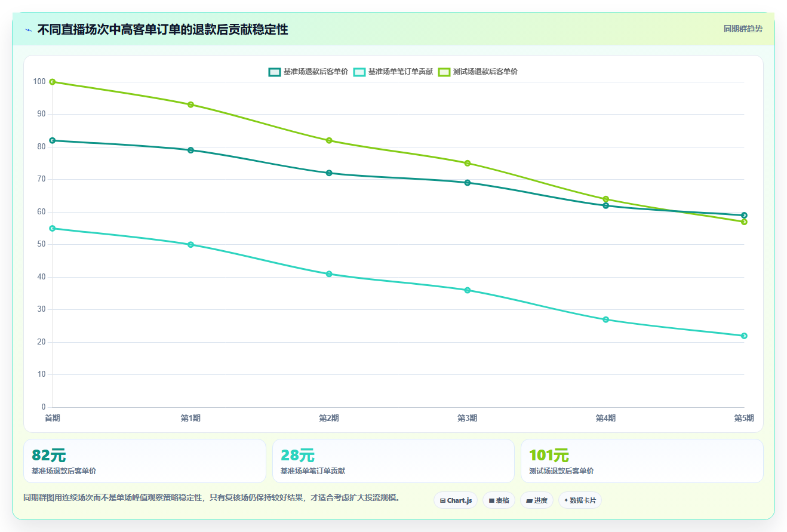Click the 第2期 x-axis label

click(329, 418)
